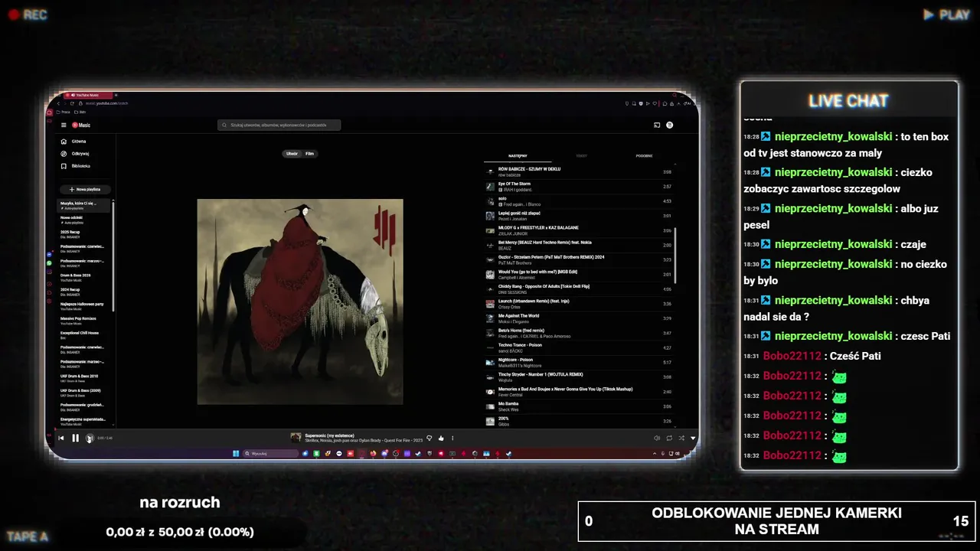The height and width of the screenshot is (551, 980).
Task: Play MŁODY G x FREESTYLER x KAZ BAŁAGANE
Action: [580, 230]
